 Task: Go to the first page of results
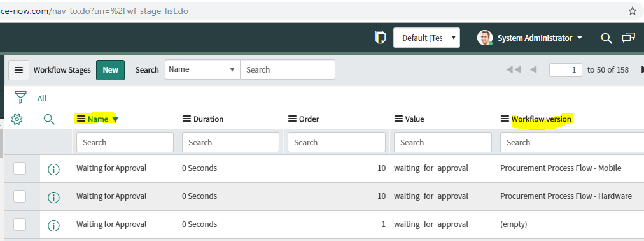click(x=514, y=70)
